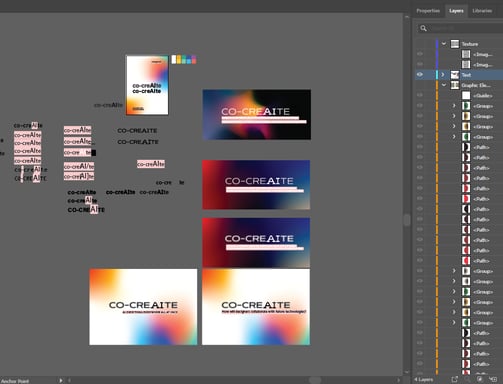Screen dimensions: 503x384
Task: Click the Collect for Export icon
Action: (454, 379)
